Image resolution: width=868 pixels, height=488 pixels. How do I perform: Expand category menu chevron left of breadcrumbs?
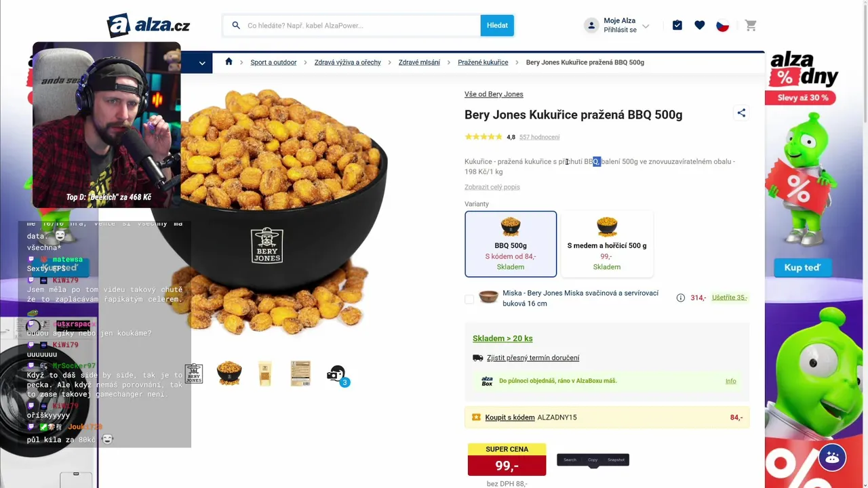click(202, 63)
